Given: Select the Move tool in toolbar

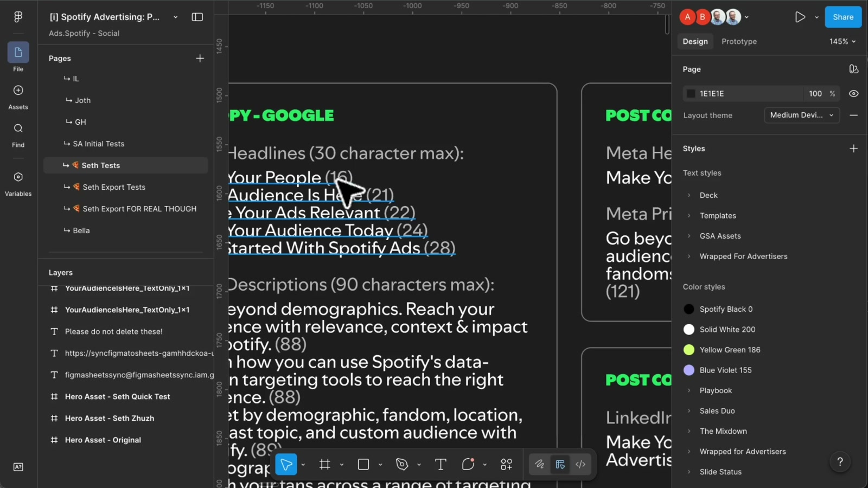Looking at the screenshot, I should (x=286, y=464).
